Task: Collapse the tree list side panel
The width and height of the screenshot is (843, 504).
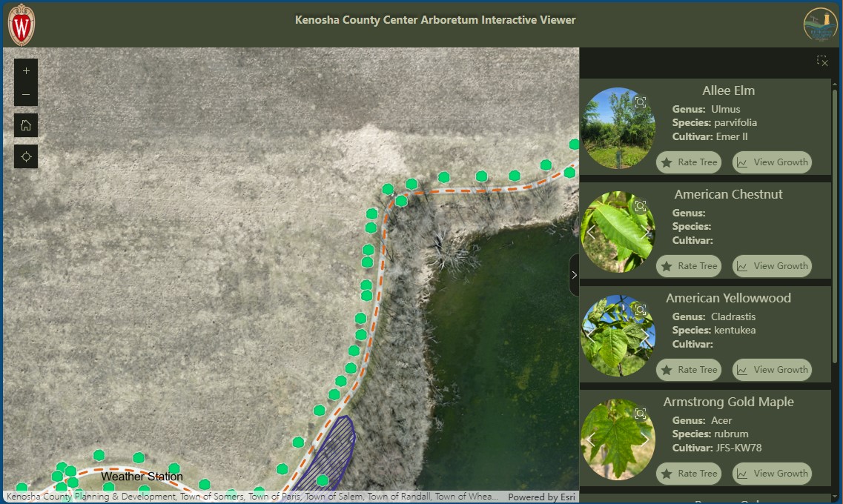Action: [x=574, y=274]
